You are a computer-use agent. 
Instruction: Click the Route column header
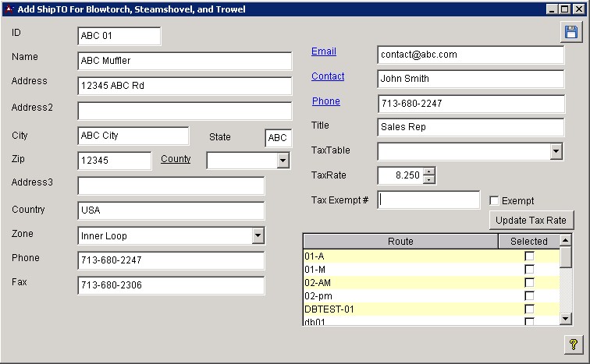400,242
